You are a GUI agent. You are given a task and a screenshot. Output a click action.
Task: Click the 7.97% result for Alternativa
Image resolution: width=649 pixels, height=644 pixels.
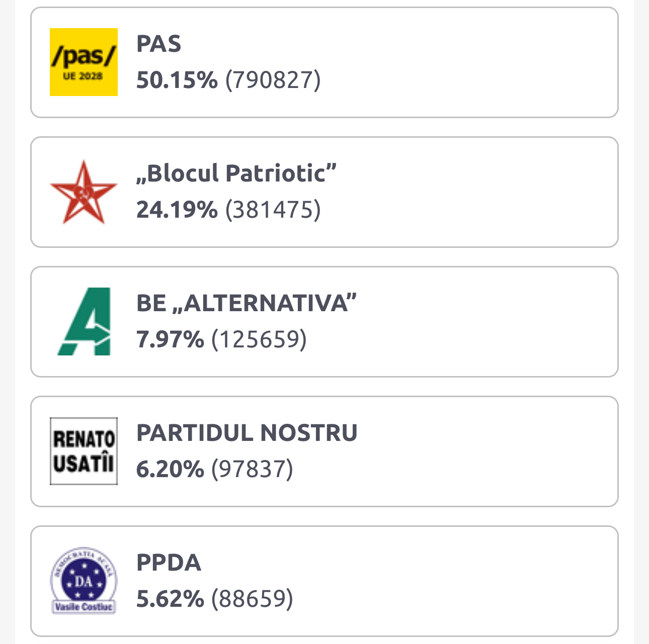coord(170,339)
